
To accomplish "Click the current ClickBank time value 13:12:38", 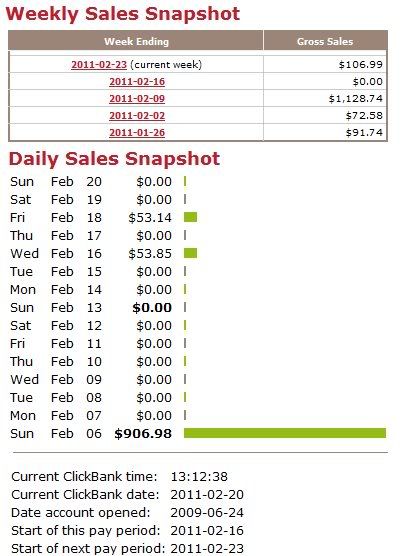I will point(199,477).
